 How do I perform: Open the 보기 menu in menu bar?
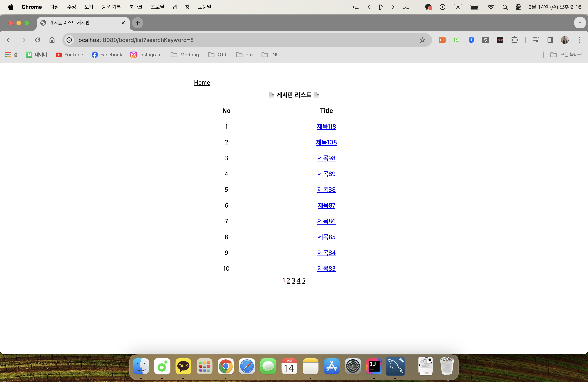pos(88,7)
